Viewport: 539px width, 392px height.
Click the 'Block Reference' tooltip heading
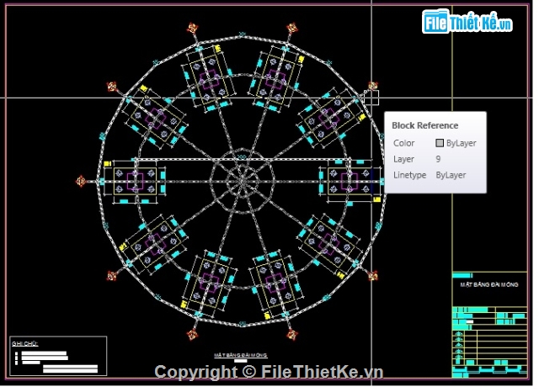(424, 125)
